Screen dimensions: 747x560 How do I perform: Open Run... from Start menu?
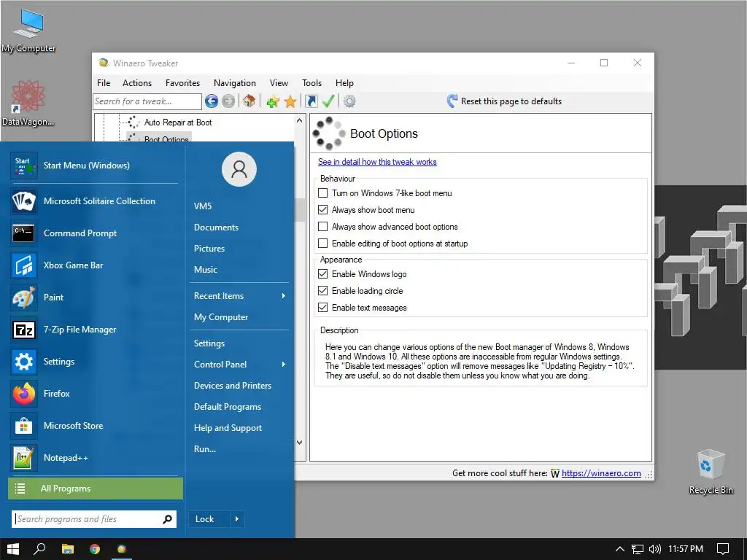tap(205, 449)
